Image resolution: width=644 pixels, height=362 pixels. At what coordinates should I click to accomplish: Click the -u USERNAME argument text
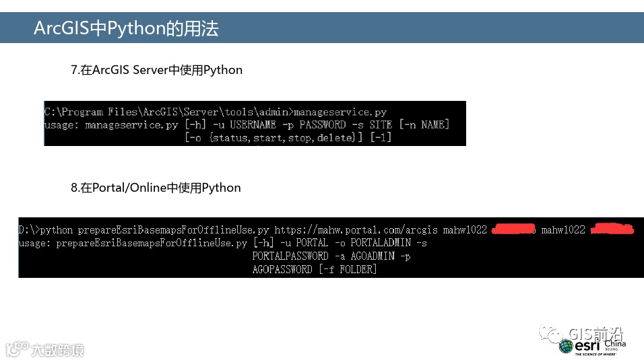coord(245,124)
